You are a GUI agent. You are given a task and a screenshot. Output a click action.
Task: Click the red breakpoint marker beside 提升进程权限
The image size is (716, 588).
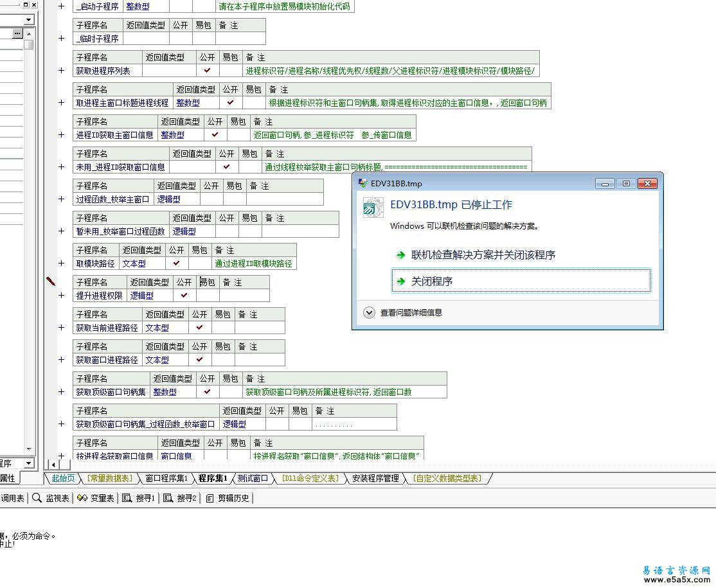(x=51, y=281)
